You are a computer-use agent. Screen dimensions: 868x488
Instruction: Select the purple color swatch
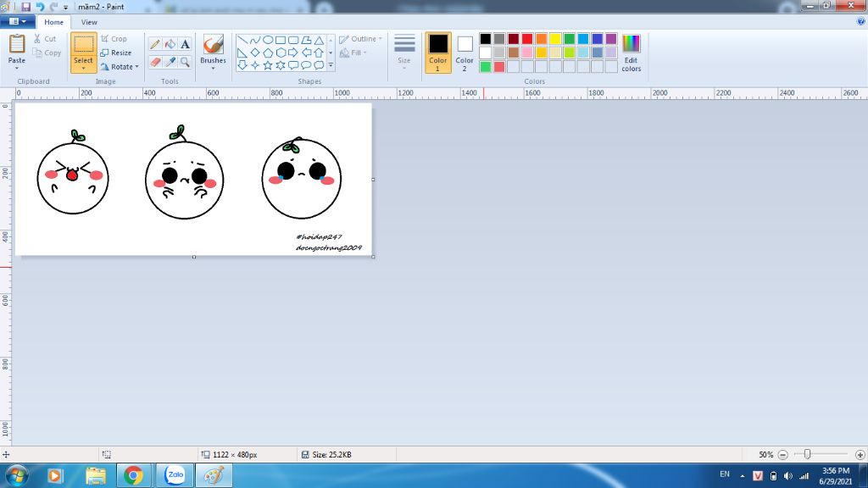[x=611, y=39]
